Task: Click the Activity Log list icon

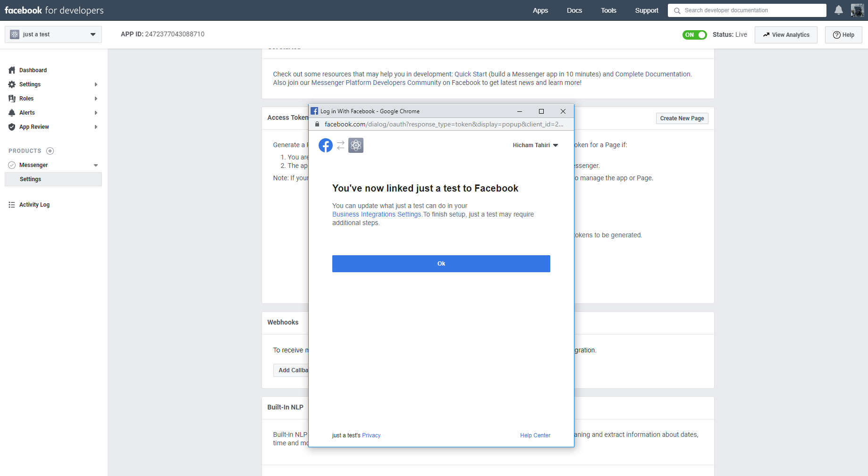Action: click(12, 205)
